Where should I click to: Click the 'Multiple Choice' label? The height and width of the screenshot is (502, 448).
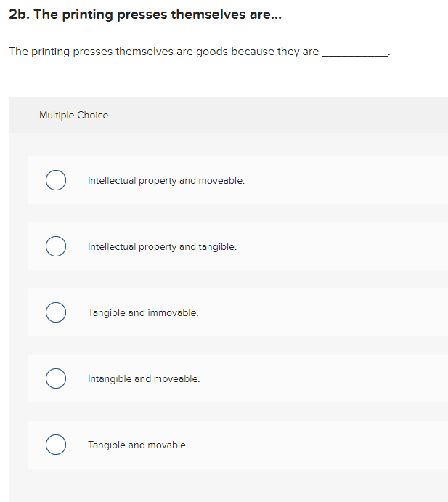(x=73, y=115)
